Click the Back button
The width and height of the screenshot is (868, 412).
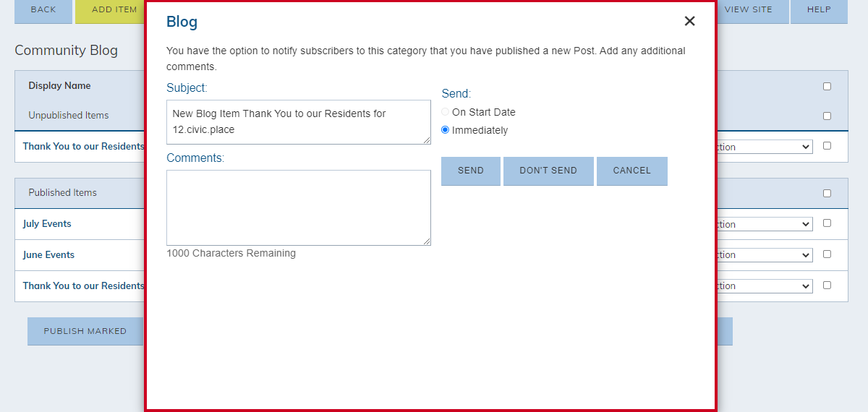(x=43, y=11)
